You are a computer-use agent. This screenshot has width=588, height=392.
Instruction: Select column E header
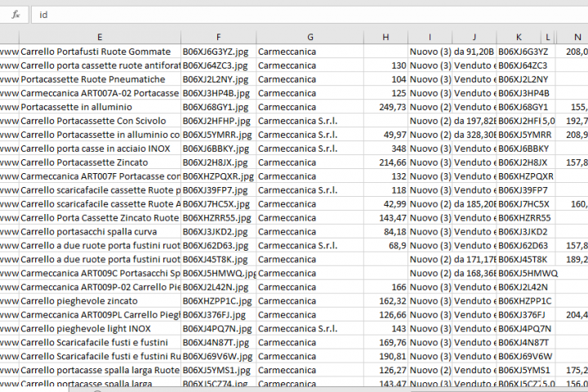100,37
